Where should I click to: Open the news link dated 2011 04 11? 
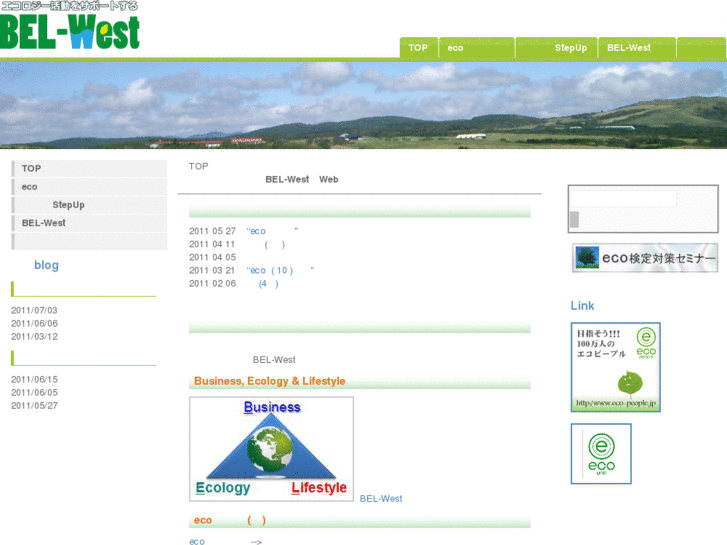pyautogui.click(x=274, y=244)
